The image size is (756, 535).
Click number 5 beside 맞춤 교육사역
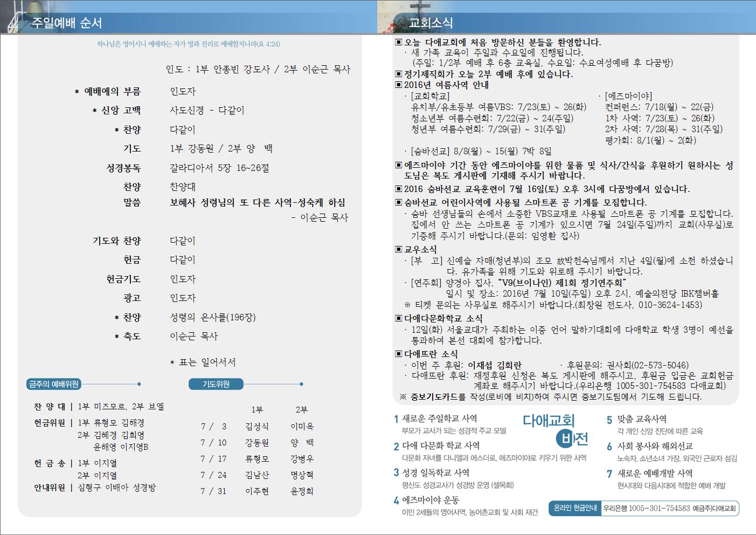pos(609,420)
